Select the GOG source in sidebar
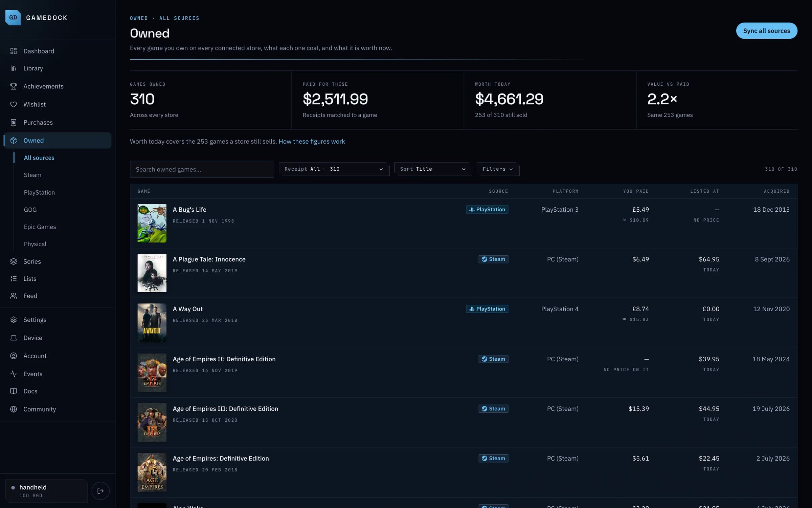 tap(30, 210)
